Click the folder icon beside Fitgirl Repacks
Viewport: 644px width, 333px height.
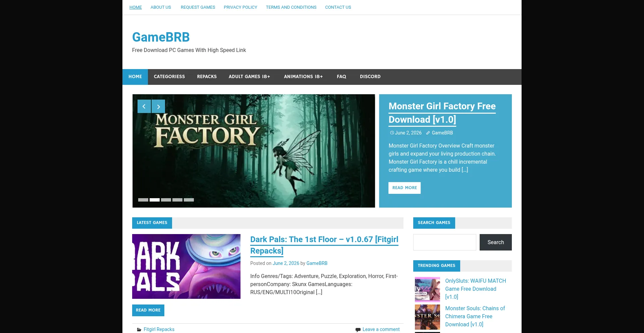pos(139,330)
